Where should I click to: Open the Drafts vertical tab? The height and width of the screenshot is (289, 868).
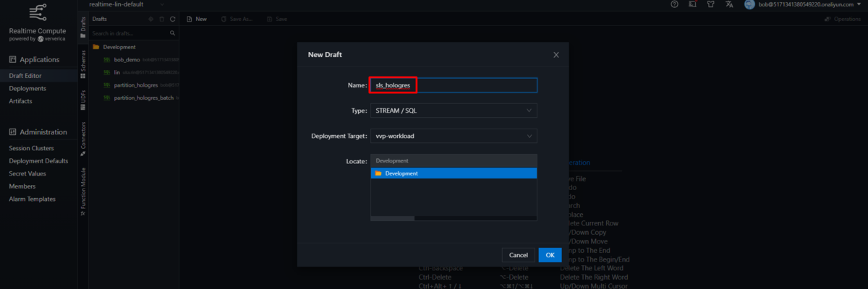click(x=83, y=29)
